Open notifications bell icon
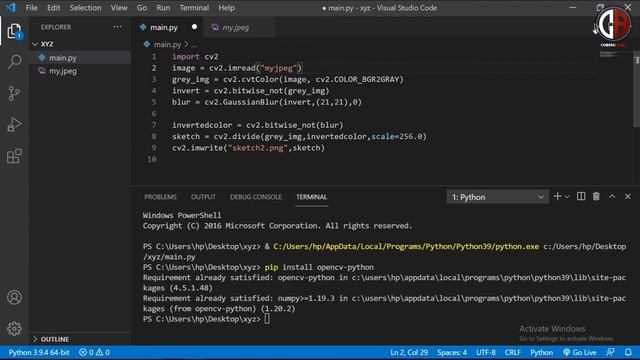This screenshot has width=640, height=360. pos(628,352)
